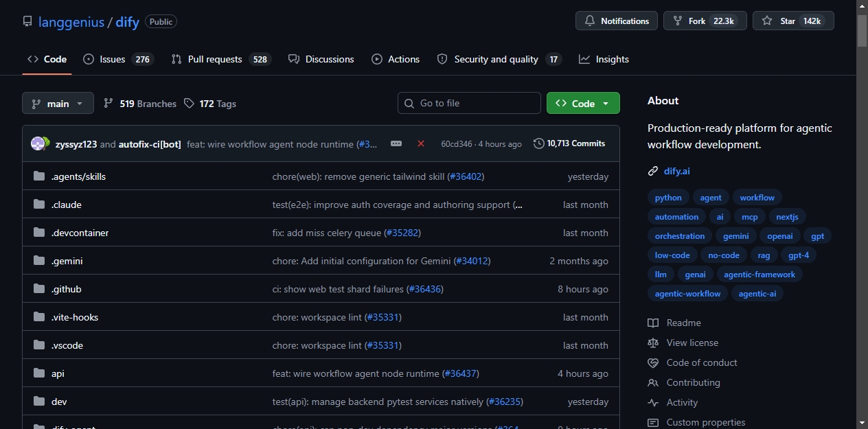Open pull request #36235 link
The width and height of the screenshot is (868, 429).
pos(504,402)
